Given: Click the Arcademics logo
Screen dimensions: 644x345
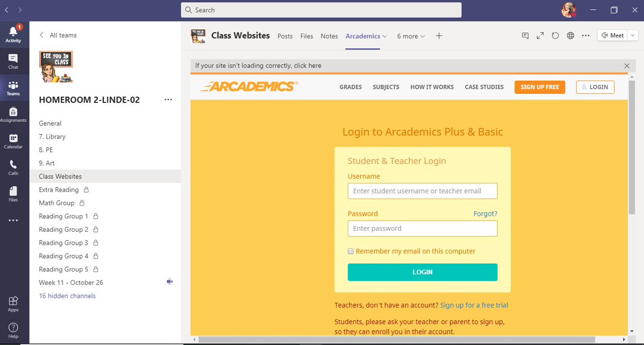Looking at the screenshot, I should coord(249,86).
